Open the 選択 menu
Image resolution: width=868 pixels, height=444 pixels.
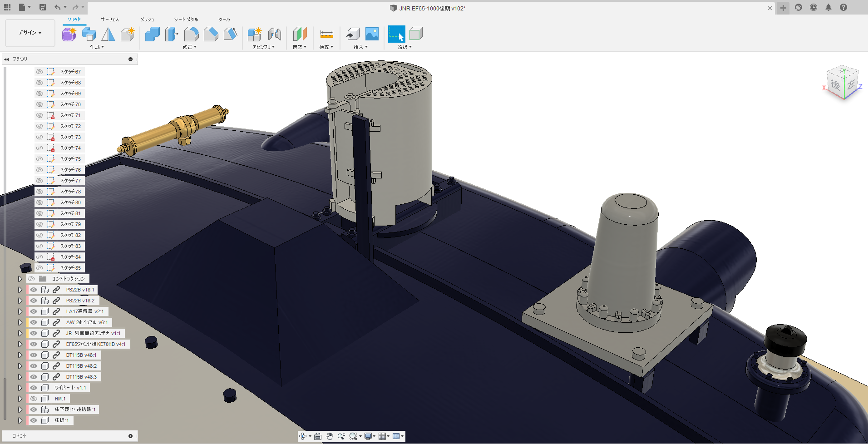(405, 47)
